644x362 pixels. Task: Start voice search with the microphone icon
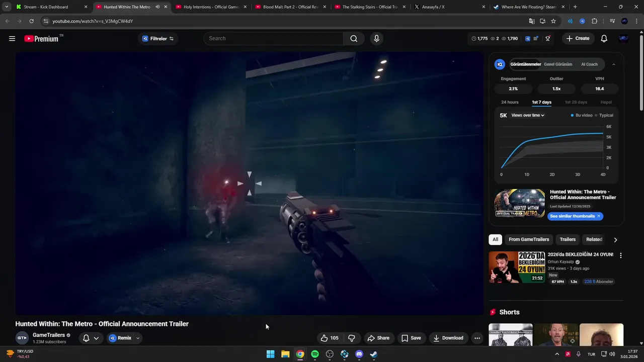[x=376, y=39]
